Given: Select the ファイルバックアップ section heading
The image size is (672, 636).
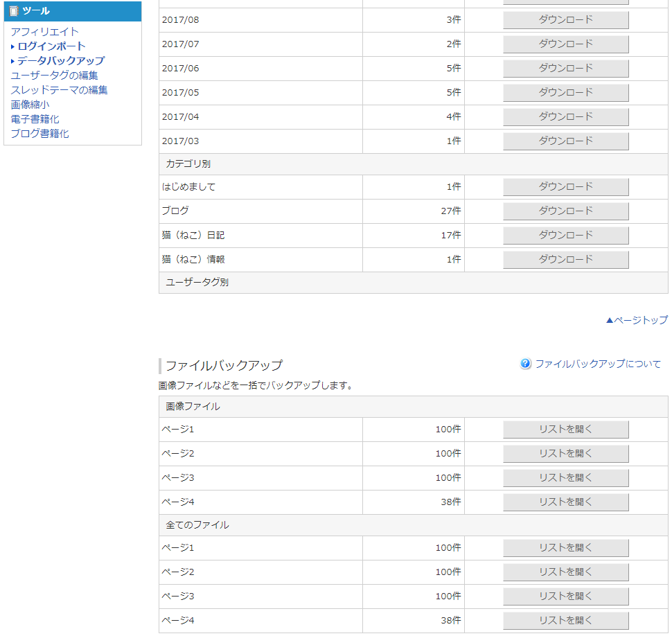Looking at the screenshot, I should (224, 366).
